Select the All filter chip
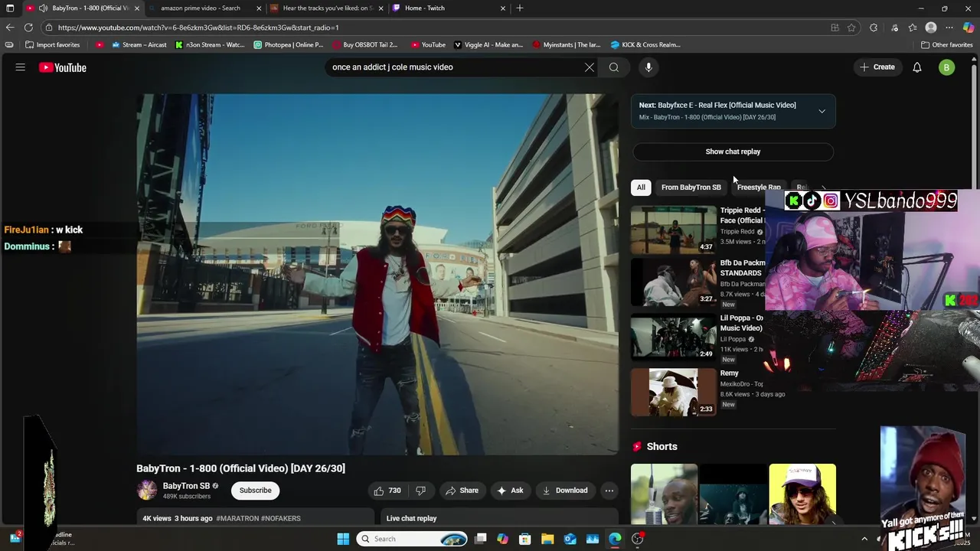Image resolution: width=980 pixels, height=551 pixels. point(641,187)
